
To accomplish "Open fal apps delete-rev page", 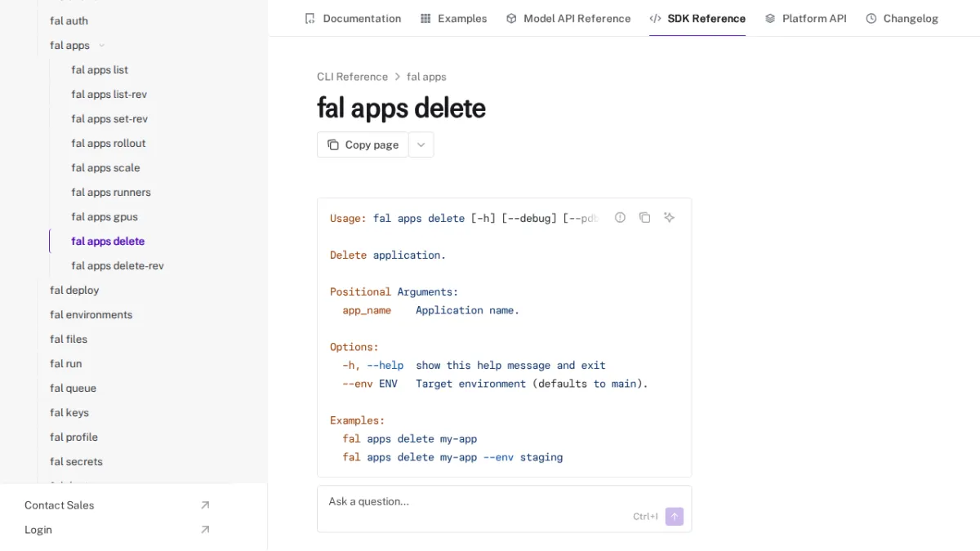I will (118, 266).
